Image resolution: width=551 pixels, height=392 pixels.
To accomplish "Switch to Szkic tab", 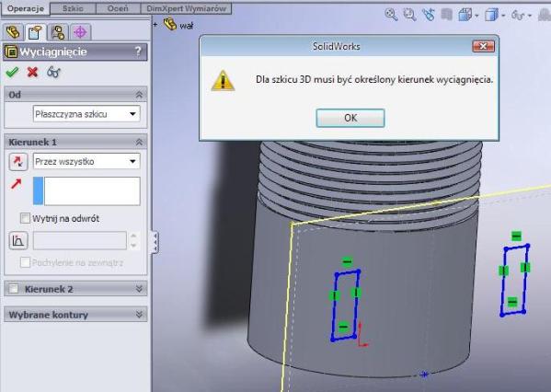I will [73, 8].
